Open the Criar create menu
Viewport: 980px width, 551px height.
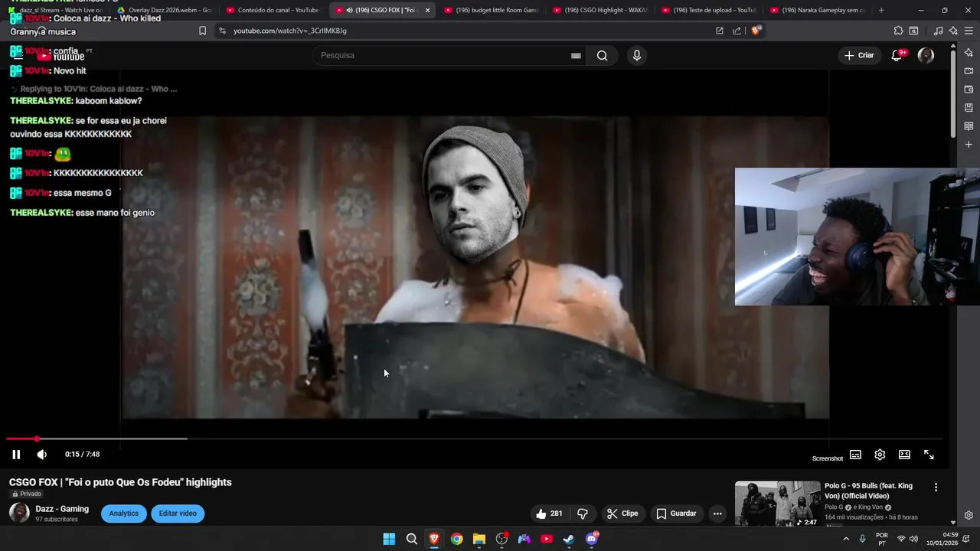859,55
